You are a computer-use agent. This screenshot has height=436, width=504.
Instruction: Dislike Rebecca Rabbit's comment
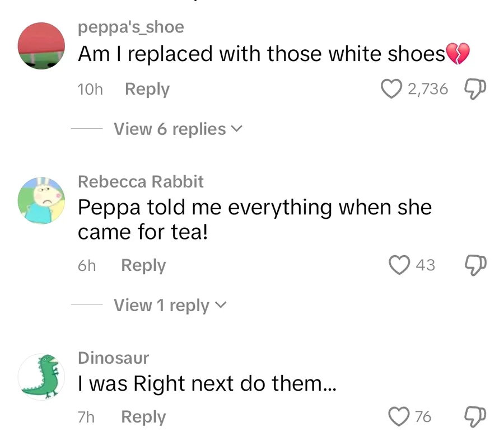(x=475, y=264)
